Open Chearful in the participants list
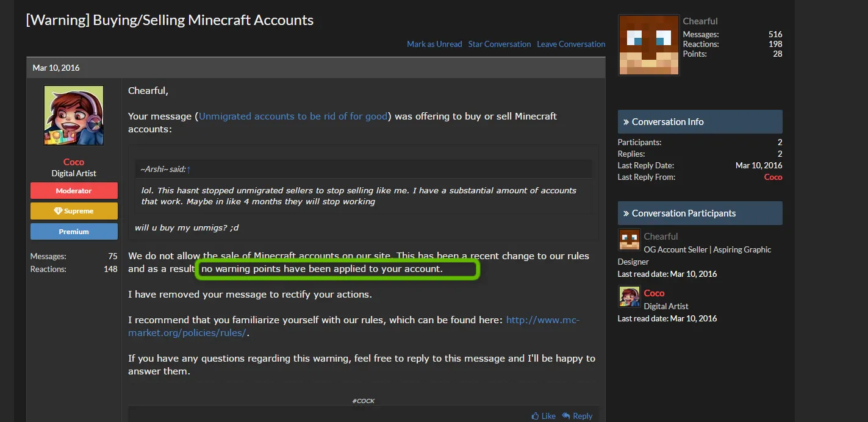 point(661,237)
